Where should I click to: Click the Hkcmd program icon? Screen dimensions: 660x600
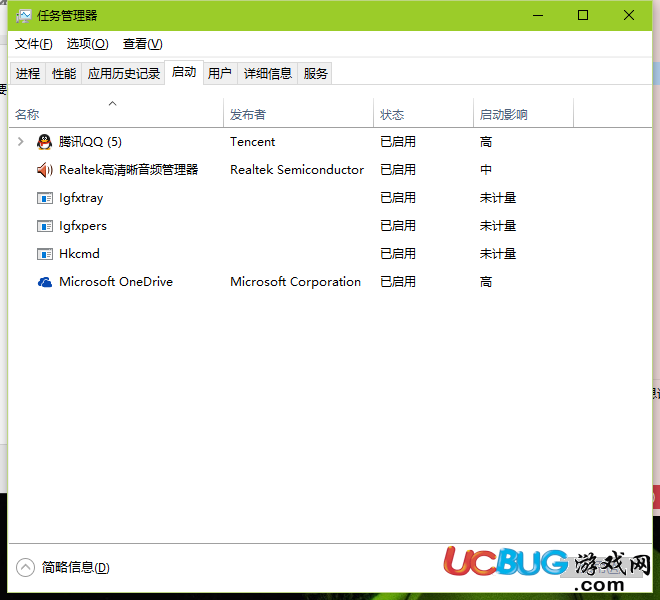coord(45,254)
